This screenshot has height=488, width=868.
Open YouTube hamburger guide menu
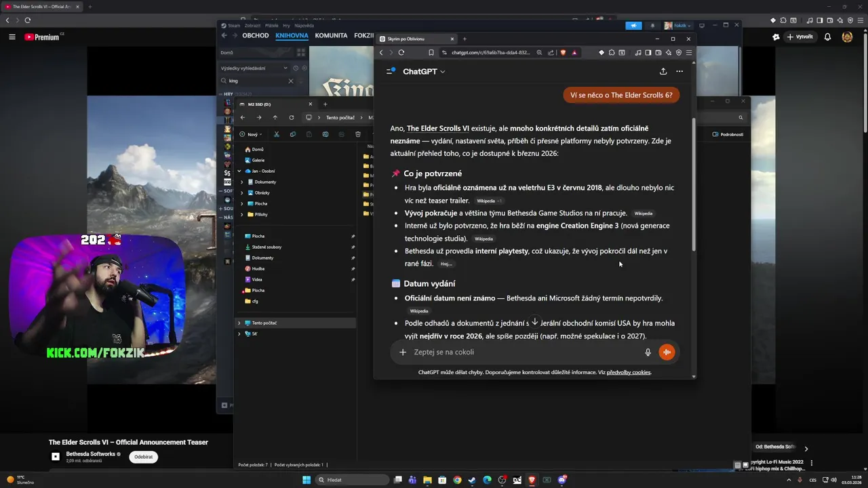click(12, 37)
